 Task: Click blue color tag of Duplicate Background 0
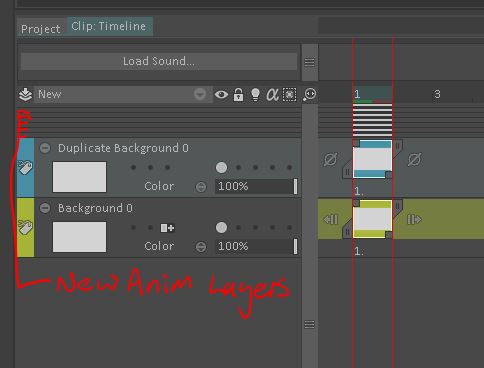tap(25, 168)
